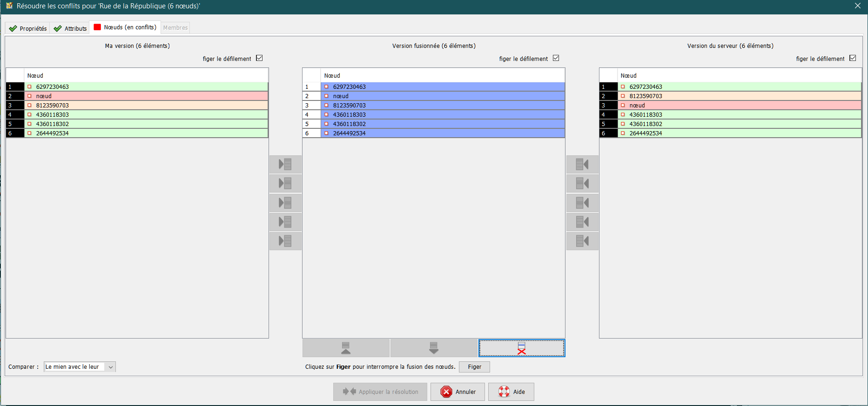Screen dimensions: 868x406
Task: Select the Nœuds (en conflits) tab
Action: (125, 27)
